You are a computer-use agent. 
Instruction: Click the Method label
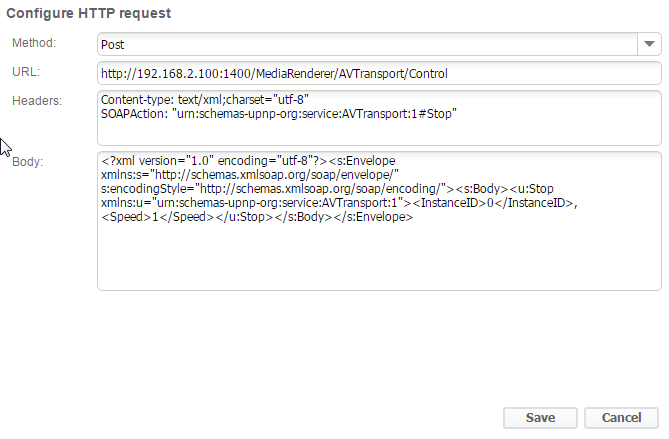pyautogui.click(x=34, y=43)
